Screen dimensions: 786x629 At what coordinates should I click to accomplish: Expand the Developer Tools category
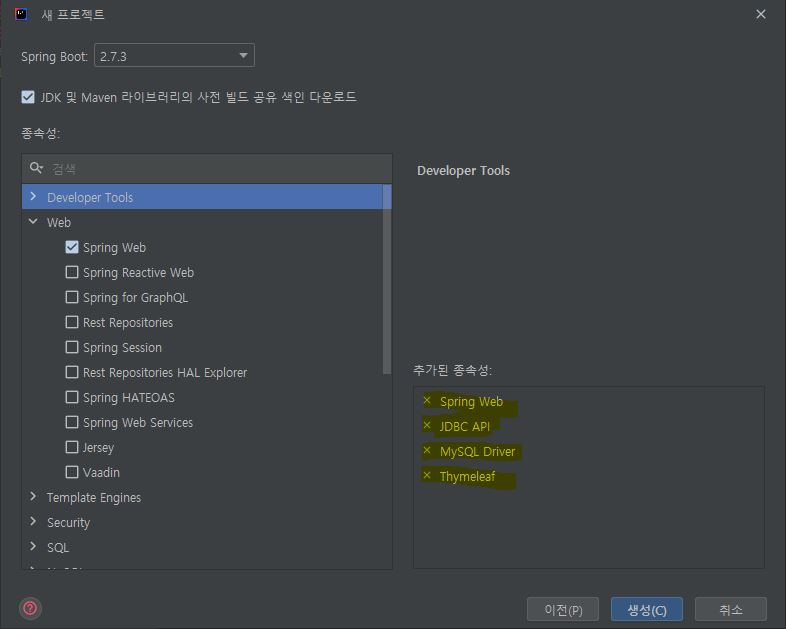33,196
